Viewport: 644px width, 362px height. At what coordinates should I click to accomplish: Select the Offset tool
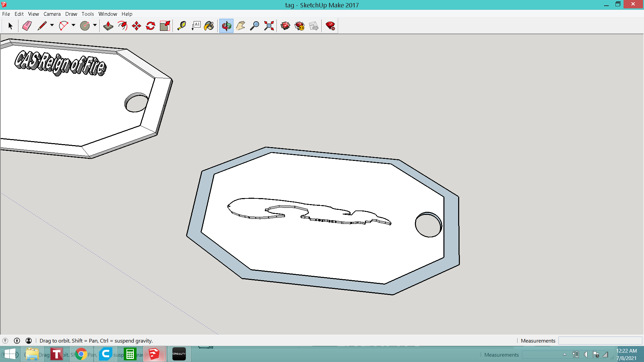coord(122,26)
